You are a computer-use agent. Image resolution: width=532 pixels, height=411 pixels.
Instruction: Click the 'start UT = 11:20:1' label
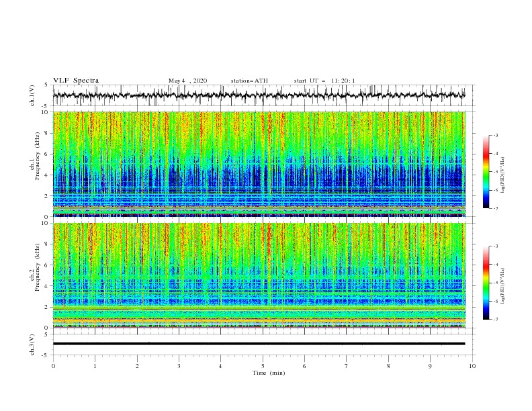(x=324, y=81)
